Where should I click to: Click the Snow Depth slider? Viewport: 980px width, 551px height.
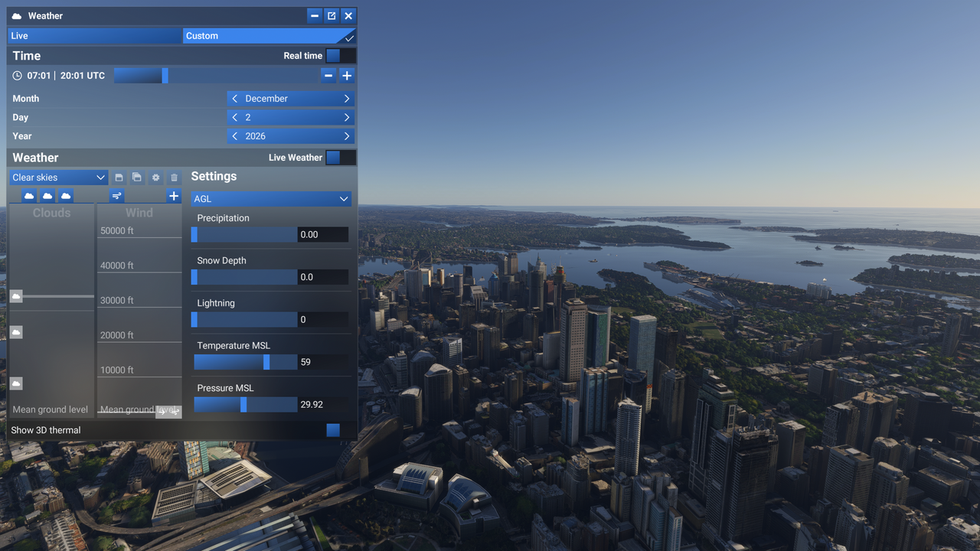(x=244, y=277)
